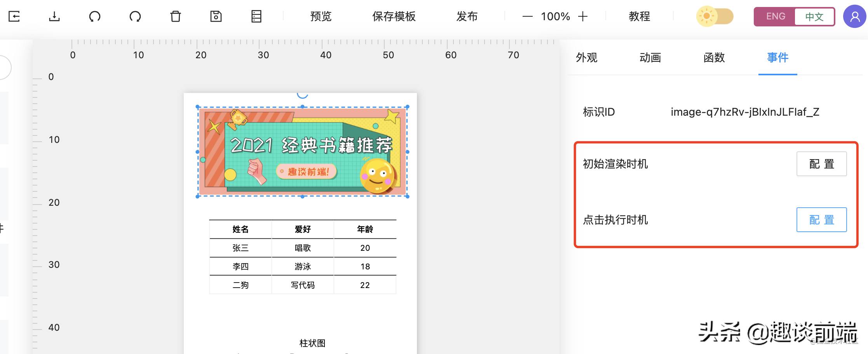Screen dimensions: 868x354
Task: Click the 预览 preview button
Action: tap(320, 16)
